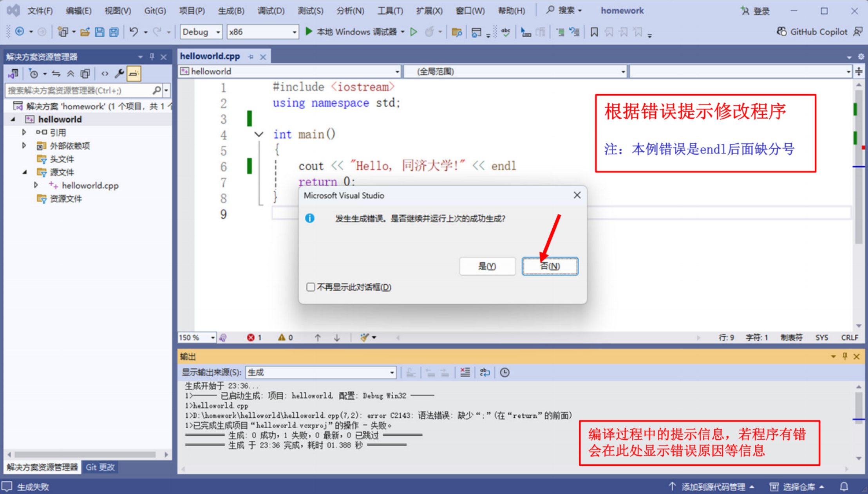This screenshot has height=494, width=868.
Task: Click Collapse All icon in Solution Explorer
Action: [71, 74]
